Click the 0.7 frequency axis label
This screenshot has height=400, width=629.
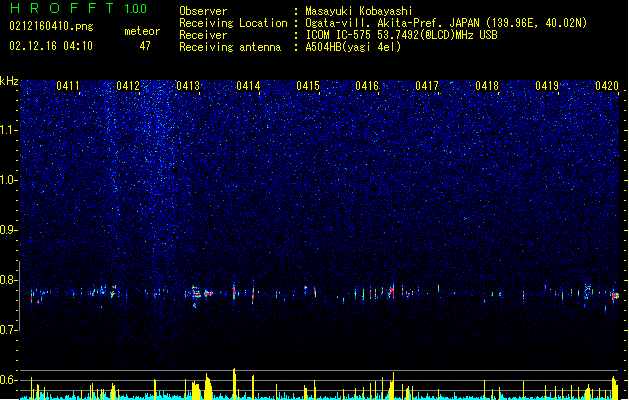[9, 330]
